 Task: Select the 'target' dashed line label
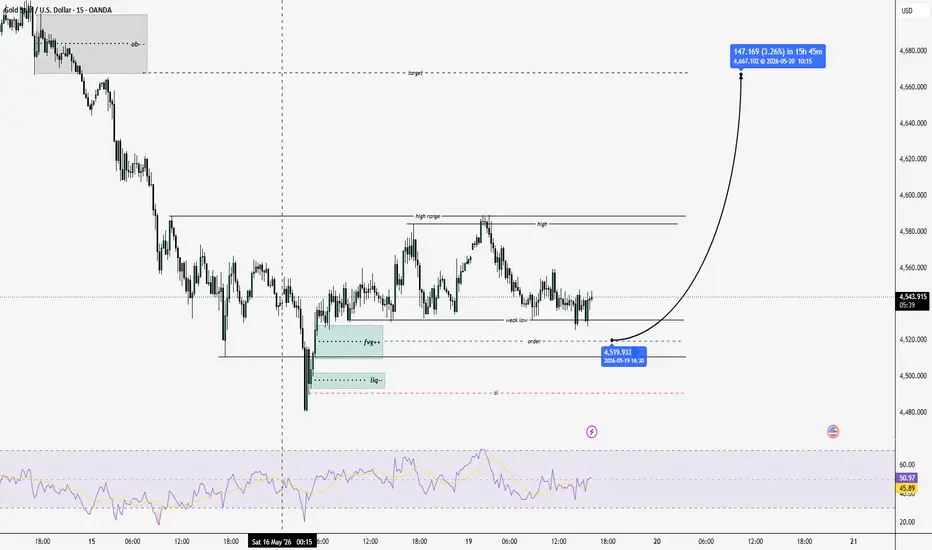415,73
